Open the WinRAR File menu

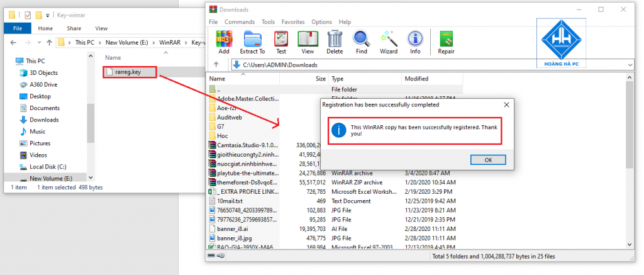(213, 22)
